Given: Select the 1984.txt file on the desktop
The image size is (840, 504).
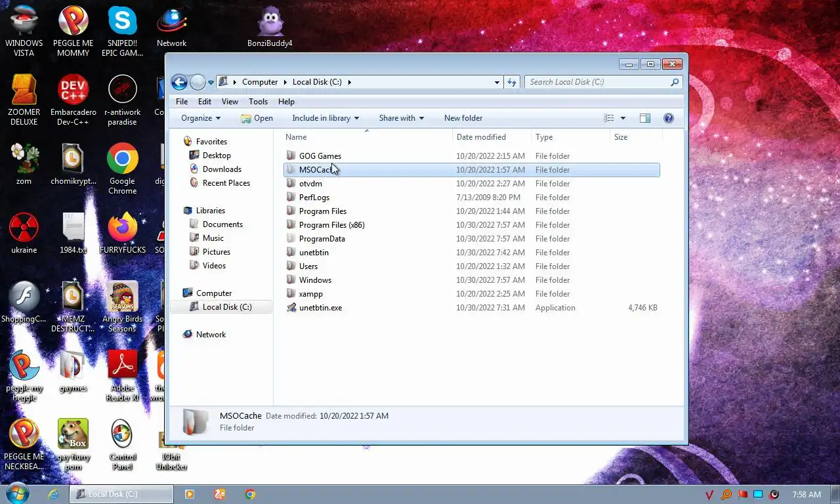Looking at the screenshot, I should tap(73, 233).
